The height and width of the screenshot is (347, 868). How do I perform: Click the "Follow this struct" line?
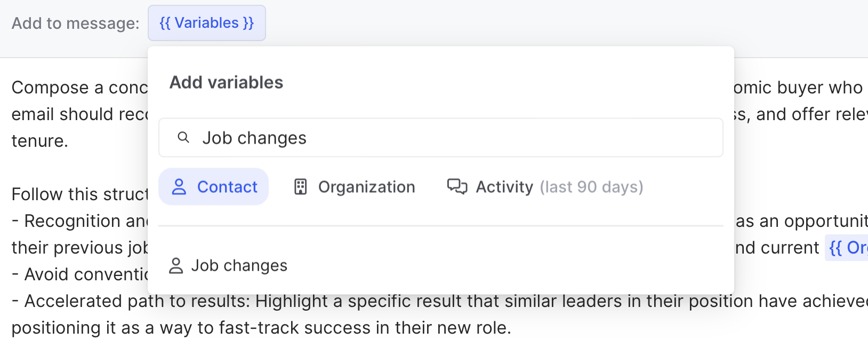tap(79, 194)
